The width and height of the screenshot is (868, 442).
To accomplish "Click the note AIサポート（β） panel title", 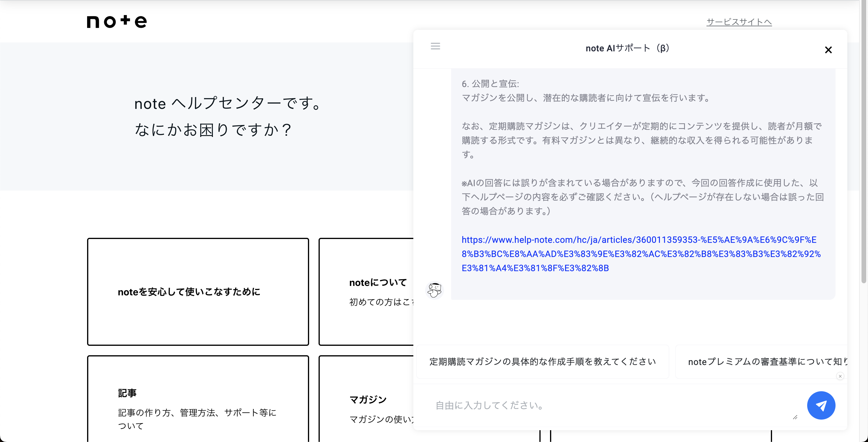I will 627,48.
